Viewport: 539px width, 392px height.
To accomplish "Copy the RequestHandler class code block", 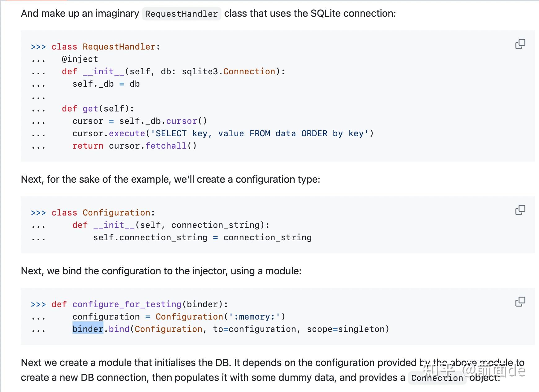I will coord(520,44).
